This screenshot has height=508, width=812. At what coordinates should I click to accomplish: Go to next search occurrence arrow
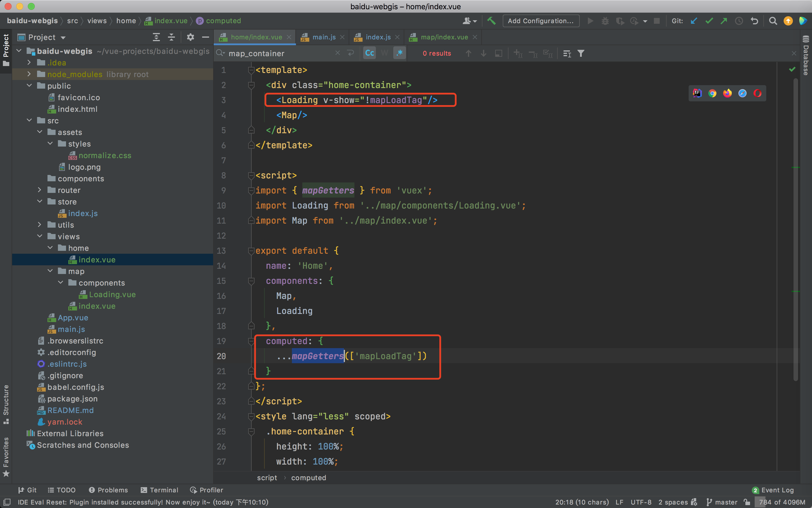(x=483, y=53)
